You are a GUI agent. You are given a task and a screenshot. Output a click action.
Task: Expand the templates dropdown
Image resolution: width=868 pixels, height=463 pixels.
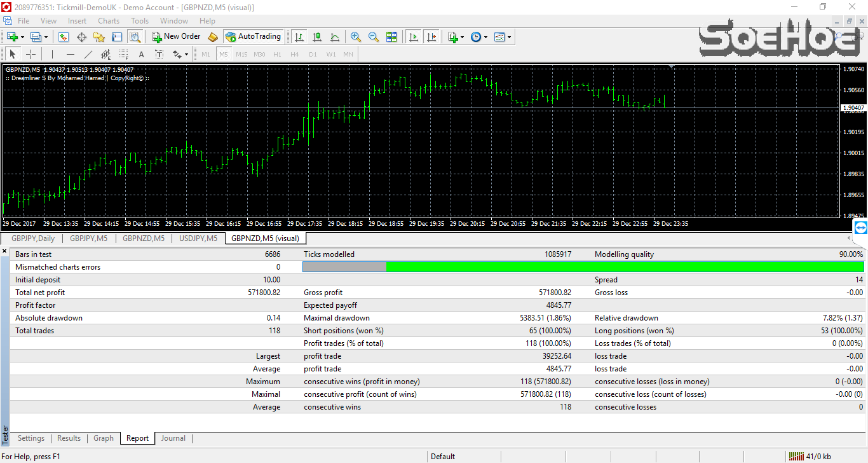509,37
